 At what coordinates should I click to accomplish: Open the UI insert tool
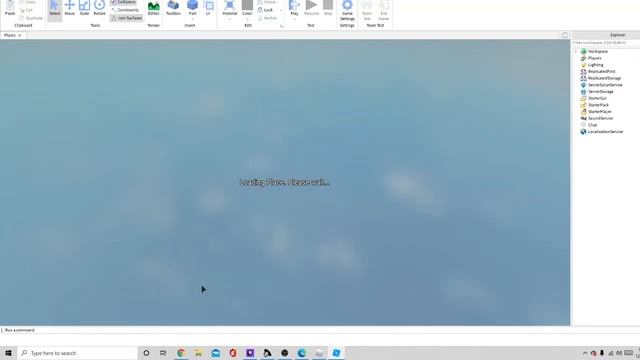coord(209,8)
